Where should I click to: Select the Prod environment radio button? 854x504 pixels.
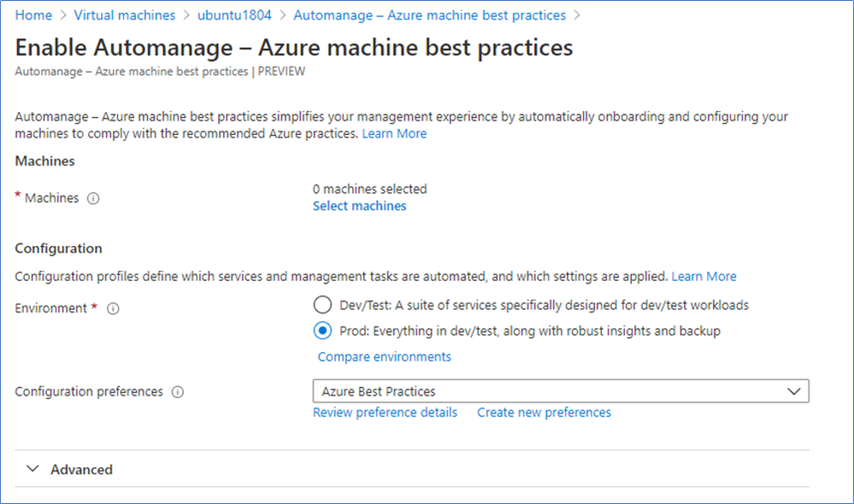pos(322,331)
